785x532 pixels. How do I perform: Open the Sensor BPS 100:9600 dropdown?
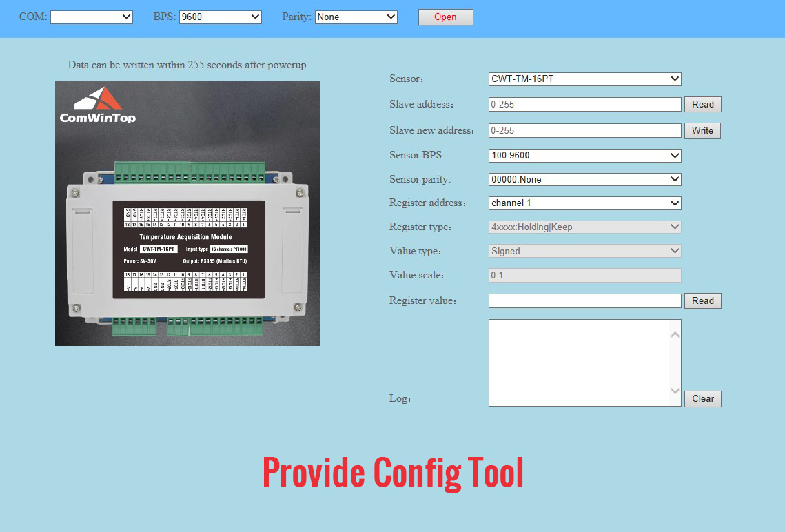(x=584, y=156)
